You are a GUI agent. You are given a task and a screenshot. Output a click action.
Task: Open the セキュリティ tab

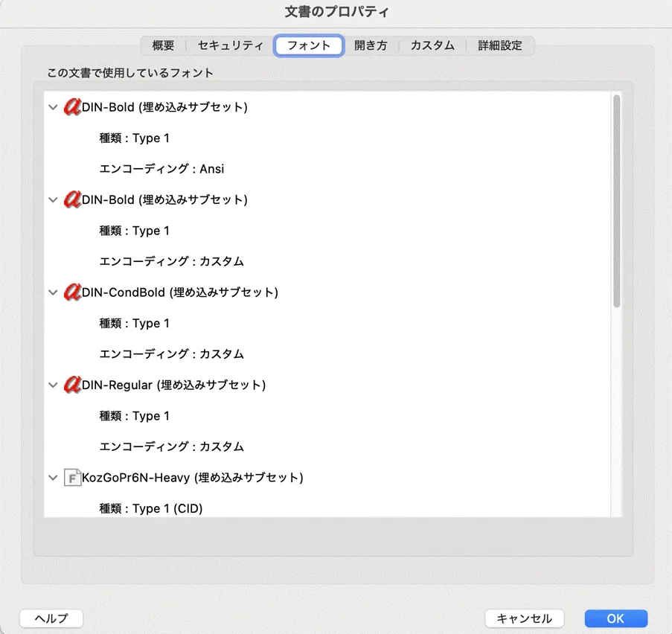pos(229,45)
